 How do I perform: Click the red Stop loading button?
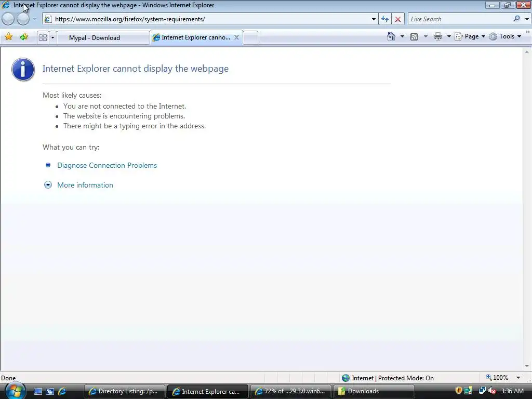point(398,19)
